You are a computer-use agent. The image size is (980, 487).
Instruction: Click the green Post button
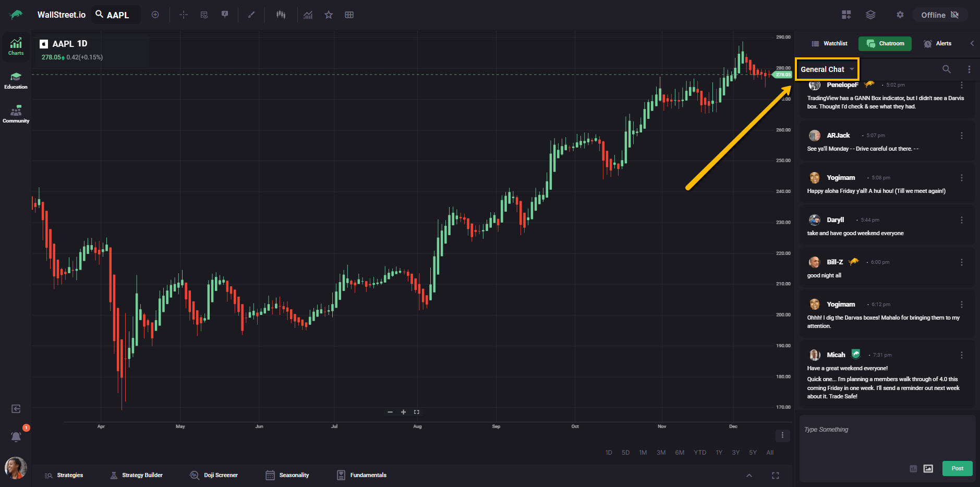[957, 468]
